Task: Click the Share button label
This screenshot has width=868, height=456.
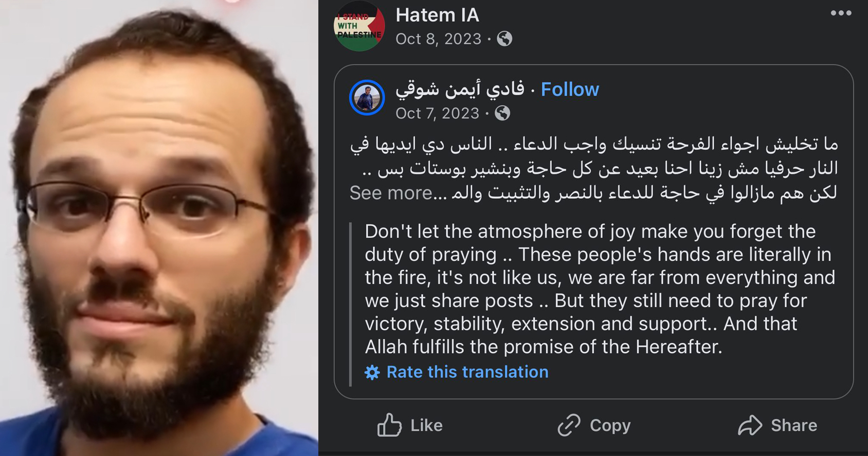Action: [x=794, y=426]
